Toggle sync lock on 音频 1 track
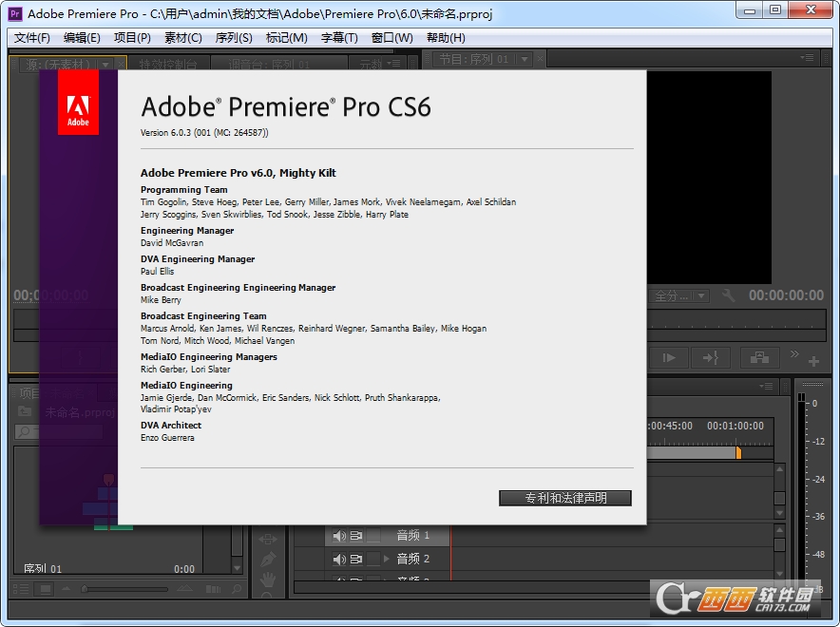The width and height of the screenshot is (840, 627). [357, 536]
